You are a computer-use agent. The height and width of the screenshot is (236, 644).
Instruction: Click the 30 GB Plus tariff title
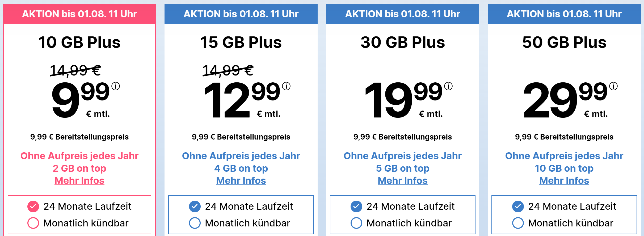point(403,42)
